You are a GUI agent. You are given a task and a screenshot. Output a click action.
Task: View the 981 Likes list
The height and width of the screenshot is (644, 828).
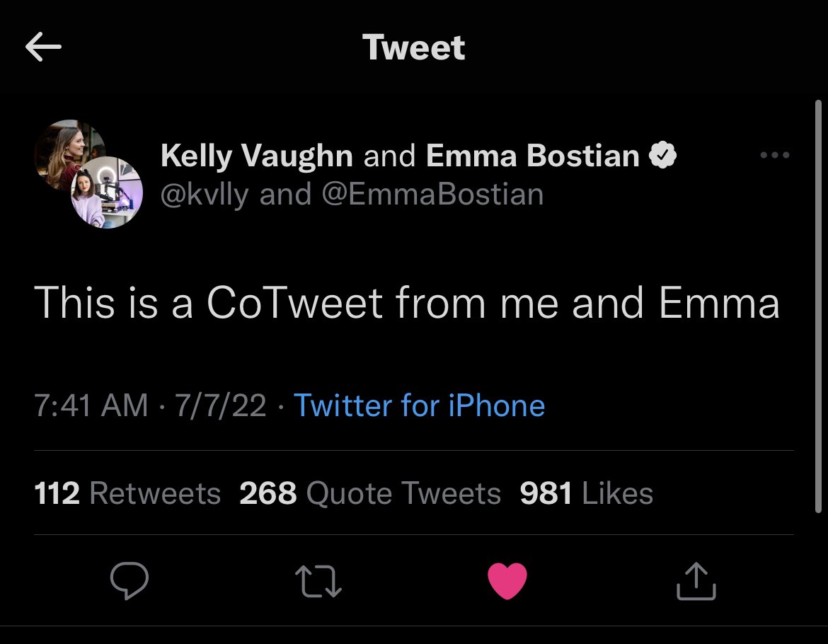[586, 493]
